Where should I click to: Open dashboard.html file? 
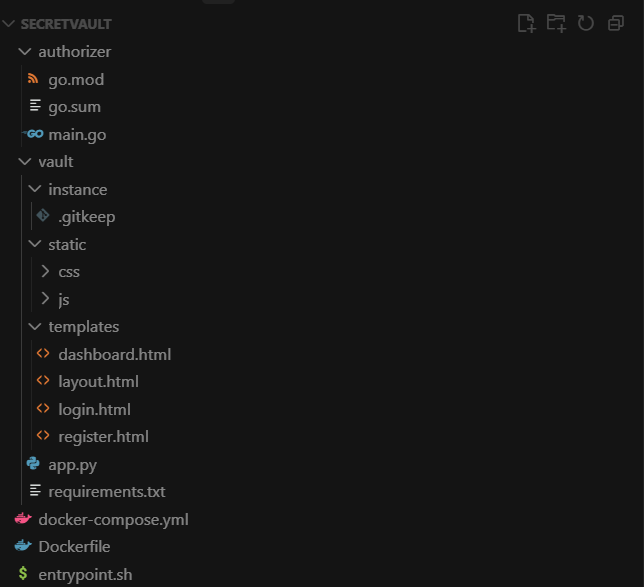click(114, 354)
